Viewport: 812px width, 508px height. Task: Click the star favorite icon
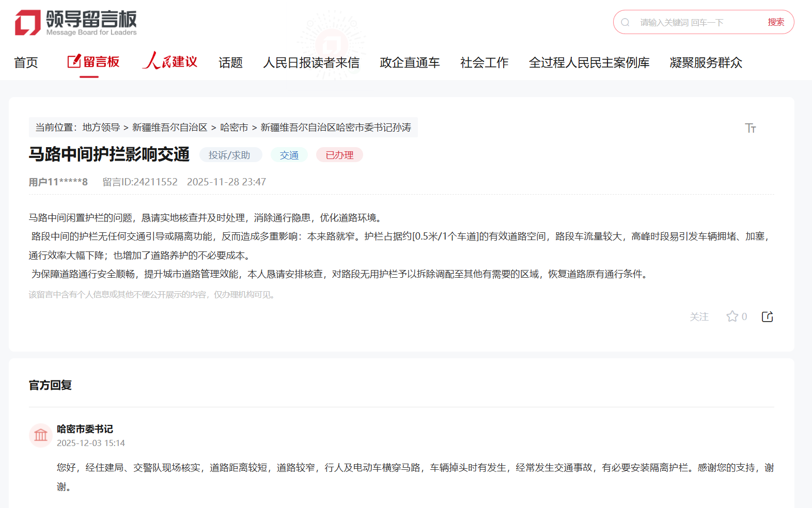(732, 316)
